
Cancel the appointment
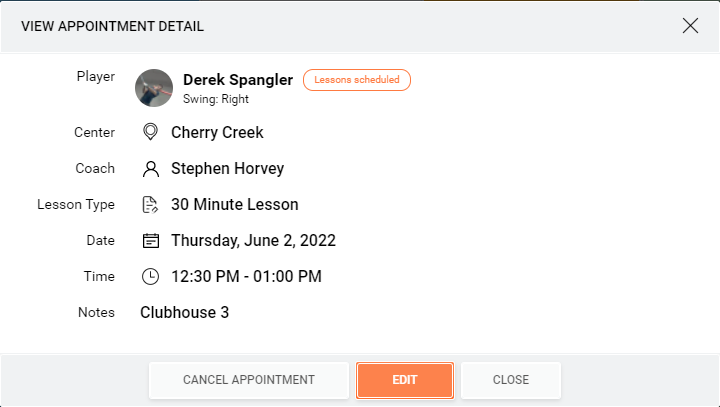click(249, 380)
